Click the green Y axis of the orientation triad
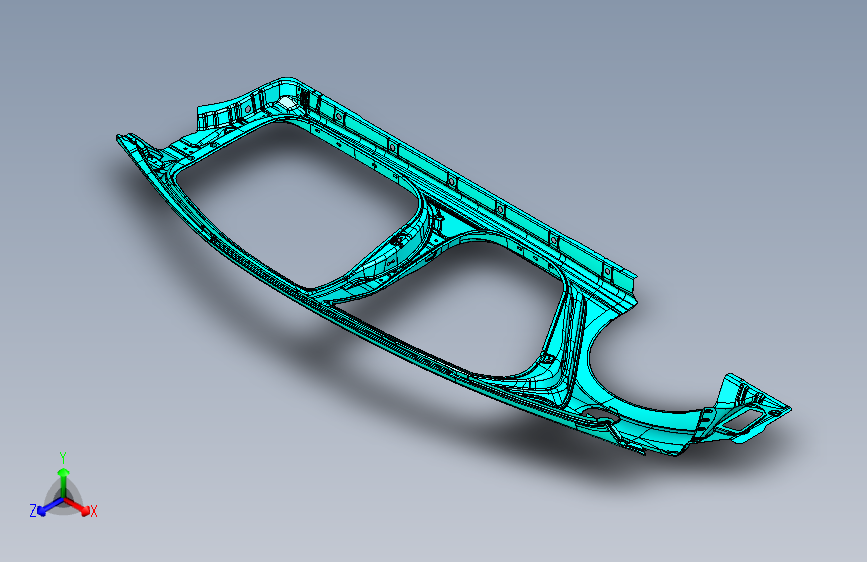This screenshot has width=867, height=562. point(64,483)
